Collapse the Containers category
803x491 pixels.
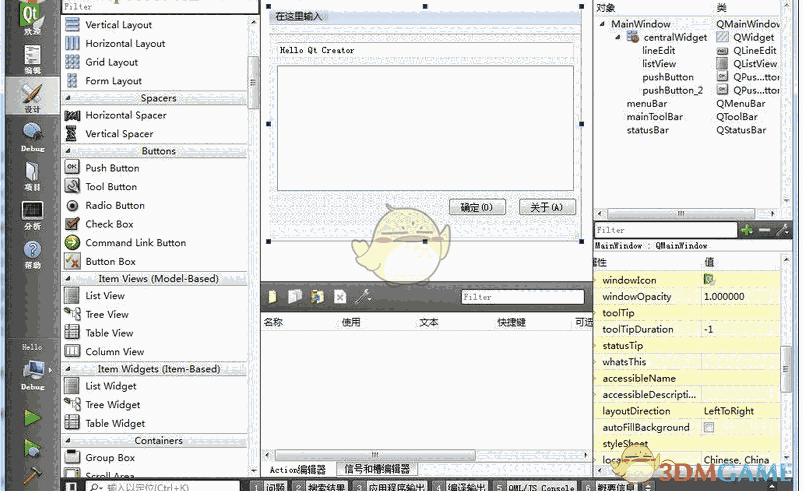coord(68,441)
